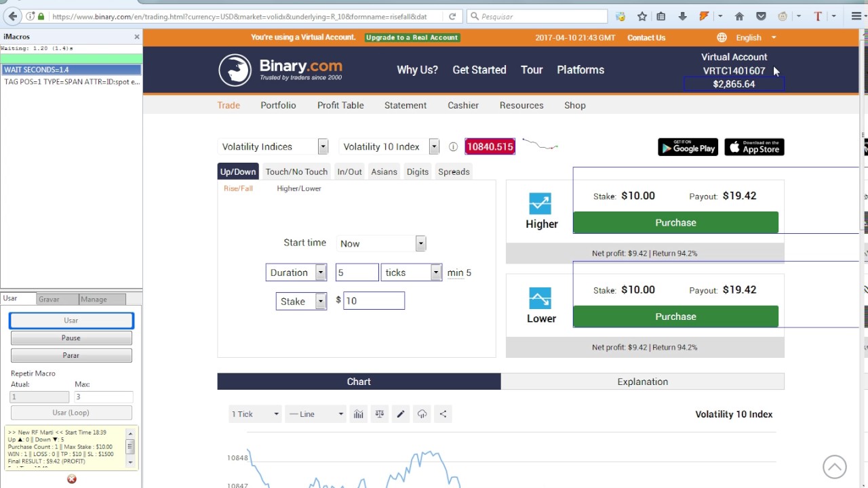Click the red iMacros stop icon
868x488 pixels.
point(72,479)
